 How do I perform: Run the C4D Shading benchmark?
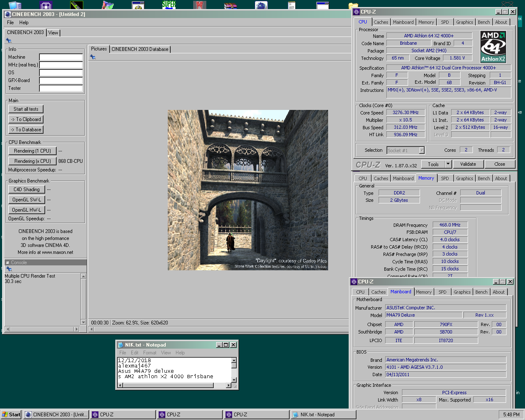pyautogui.click(x=26, y=189)
